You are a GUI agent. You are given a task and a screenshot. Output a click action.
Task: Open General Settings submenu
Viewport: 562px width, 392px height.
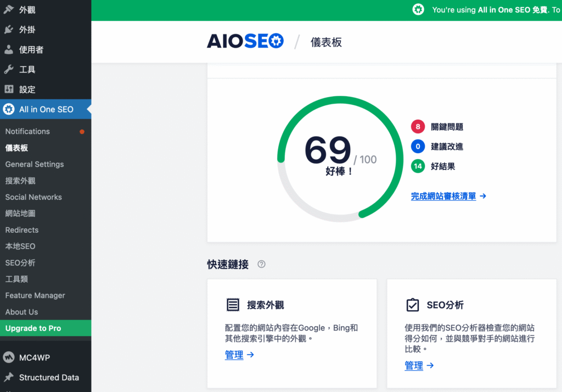point(46,164)
